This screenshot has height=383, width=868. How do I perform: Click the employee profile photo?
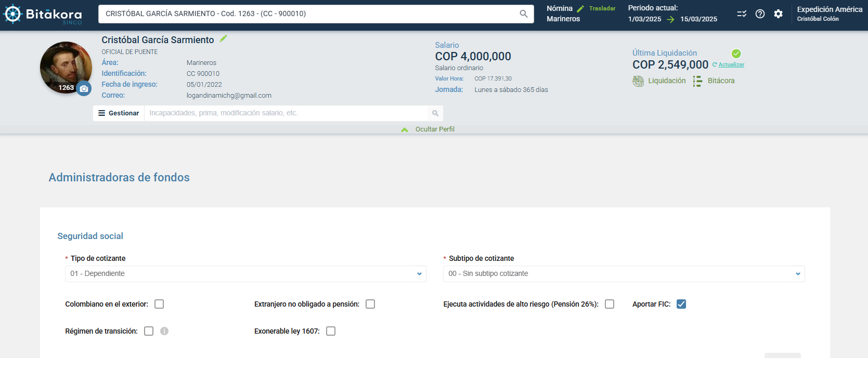tap(66, 68)
